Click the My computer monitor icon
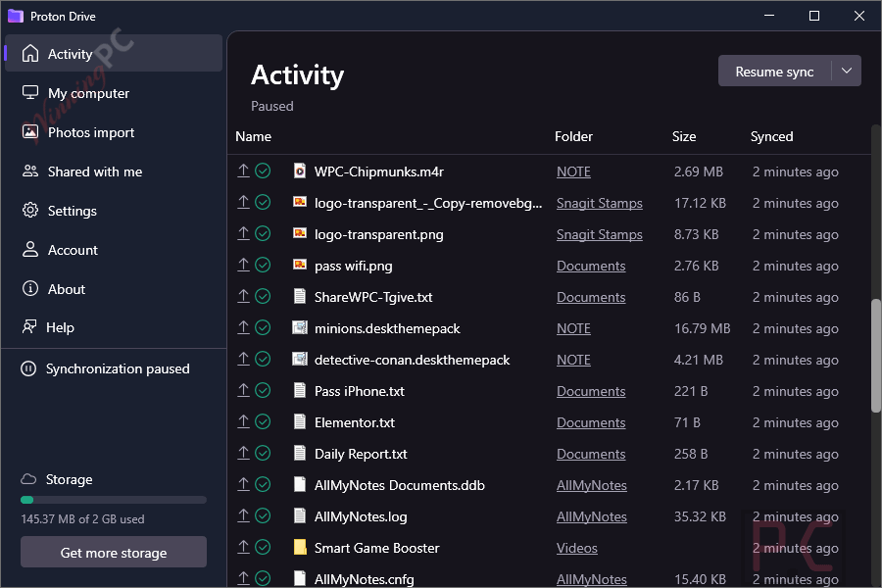Screen dimensions: 882x588 click(30, 92)
